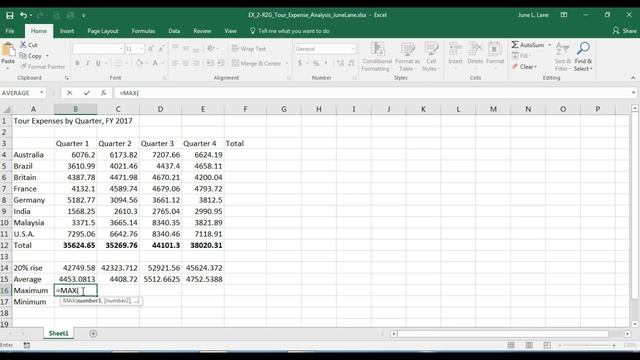
Task: Click Germany Quarter 2 value 3094.56
Action: [x=118, y=200]
